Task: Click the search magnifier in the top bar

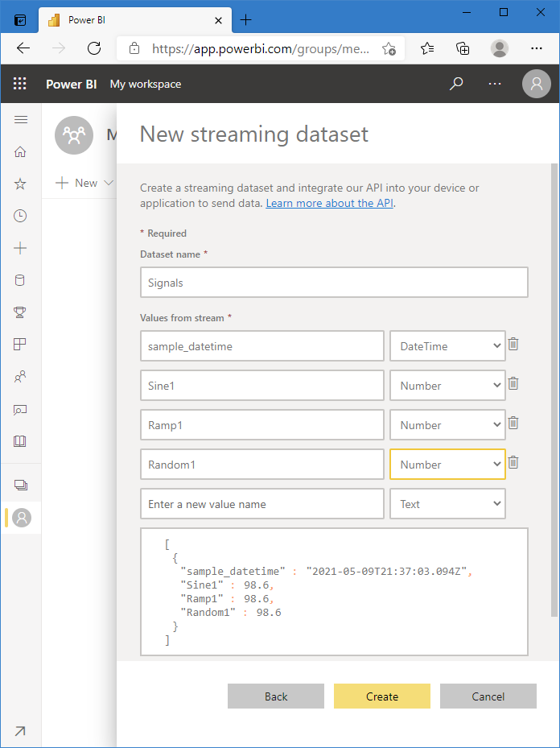Action: [x=456, y=83]
